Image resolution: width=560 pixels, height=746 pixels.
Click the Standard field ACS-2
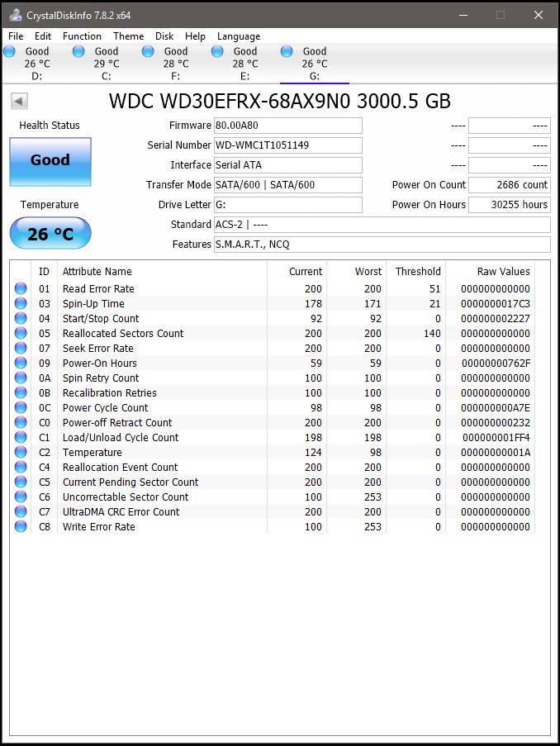tap(382, 225)
